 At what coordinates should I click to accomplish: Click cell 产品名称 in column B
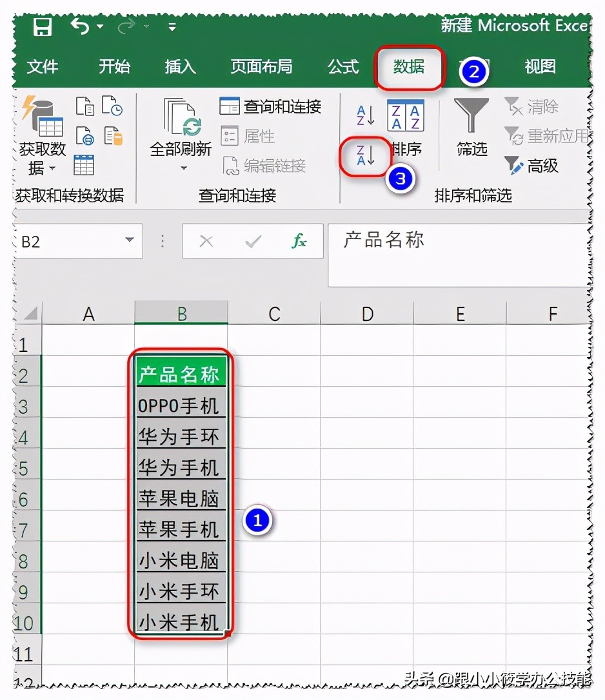click(x=181, y=371)
